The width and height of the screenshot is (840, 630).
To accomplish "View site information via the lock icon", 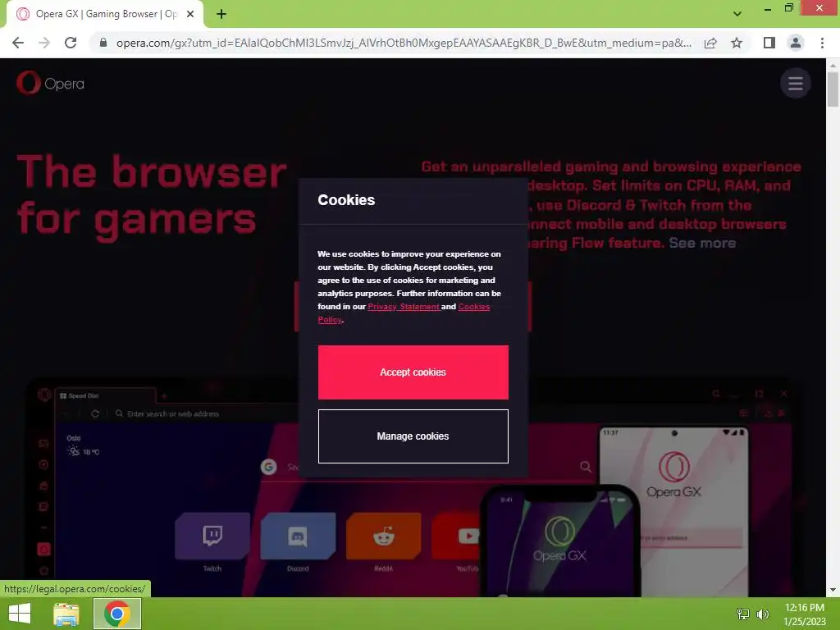I will (x=103, y=43).
